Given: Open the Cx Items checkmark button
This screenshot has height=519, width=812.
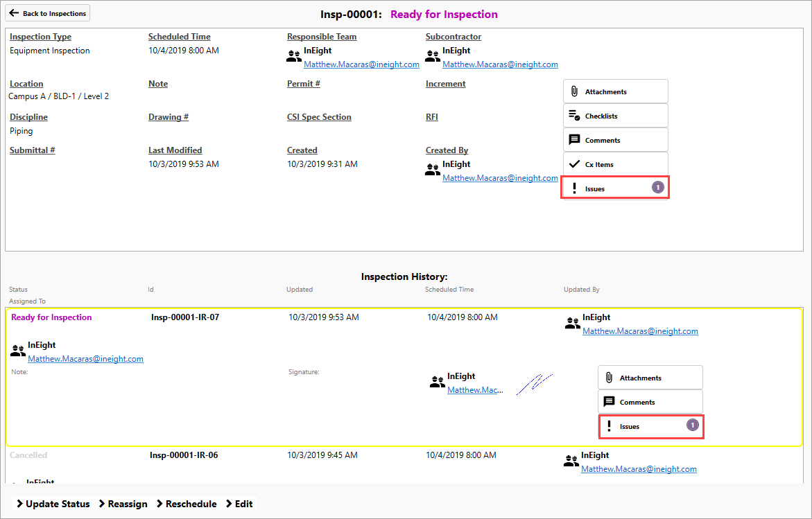Looking at the screenshot, I should [x=615, y=164].
